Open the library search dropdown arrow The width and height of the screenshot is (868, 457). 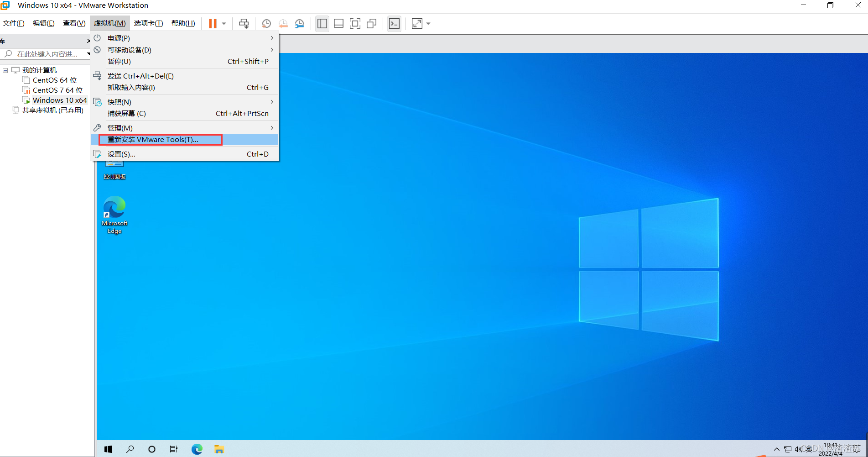click(88, 54)
